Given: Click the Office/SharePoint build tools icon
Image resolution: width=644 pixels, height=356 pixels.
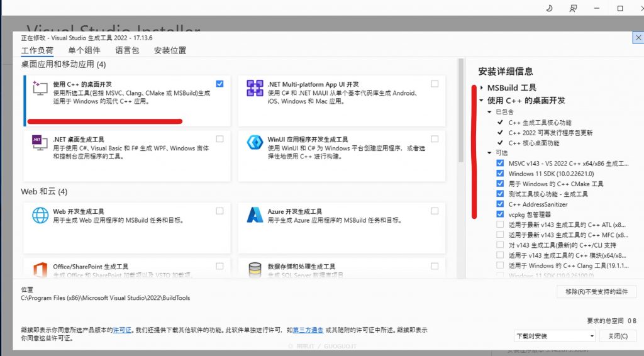Looking at the screenshot, I should [40, 269].
